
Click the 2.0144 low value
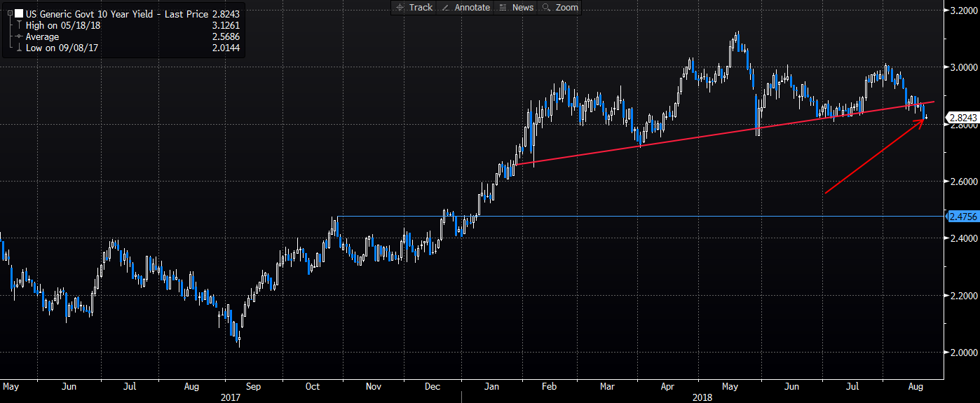coord(225,46)
